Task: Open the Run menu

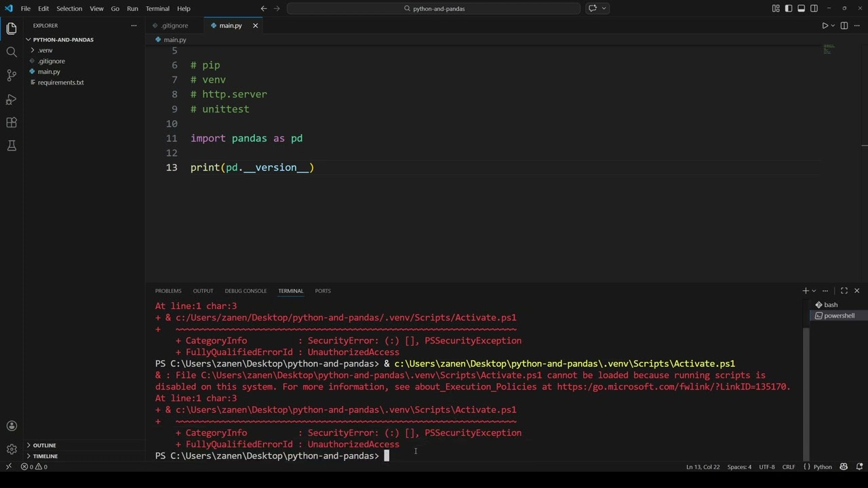Action: (x=132, y=8)
